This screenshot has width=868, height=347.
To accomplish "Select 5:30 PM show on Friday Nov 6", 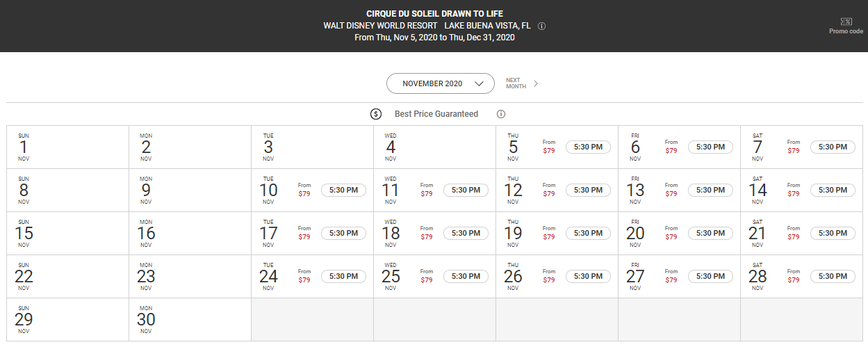I will pyautogui.click(x=710, y=147).
